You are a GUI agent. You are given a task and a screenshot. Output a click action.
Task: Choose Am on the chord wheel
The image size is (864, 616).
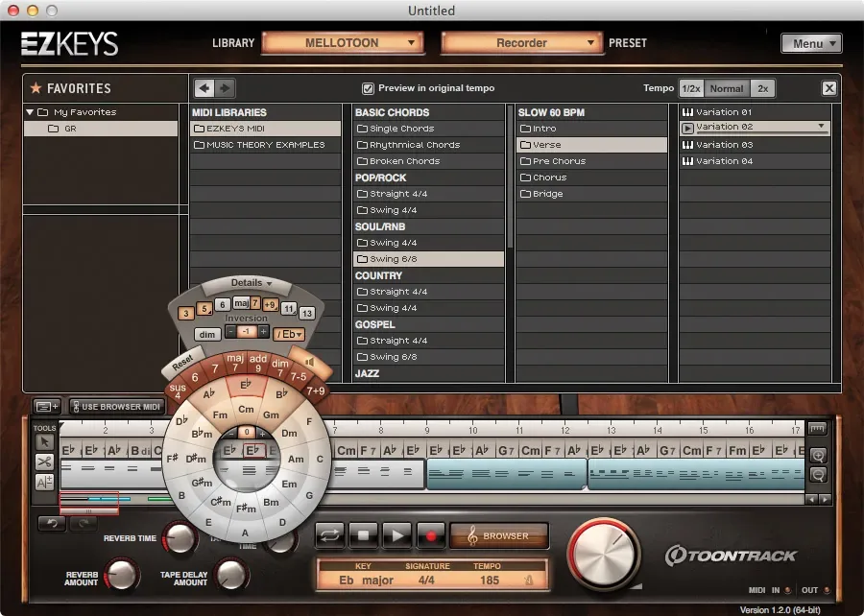click(296, 459)
